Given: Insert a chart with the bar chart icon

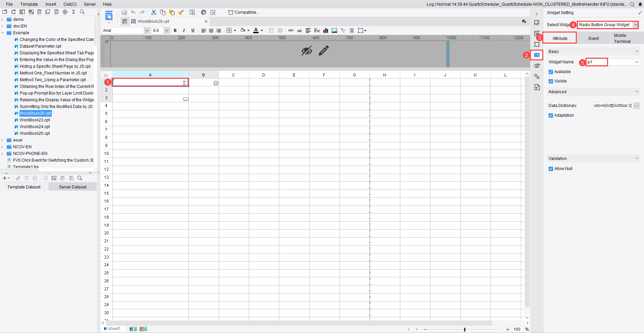Looking at the screenshot, I should coord(326,31).
